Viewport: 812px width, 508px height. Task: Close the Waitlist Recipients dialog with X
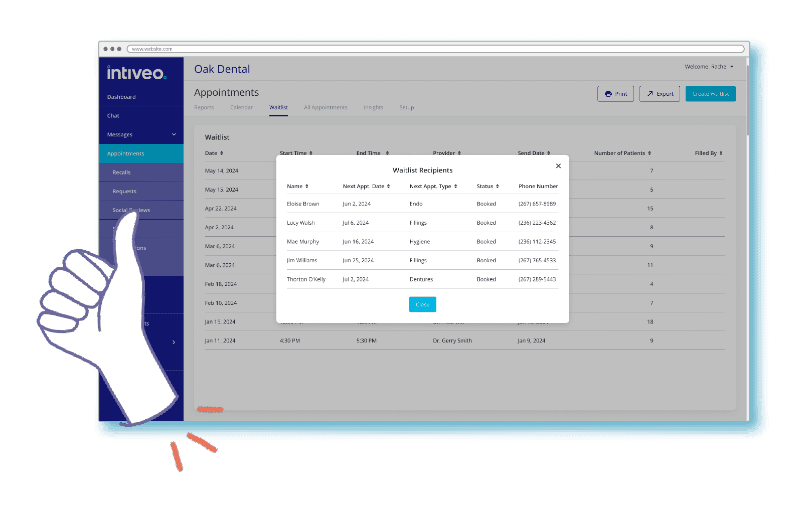[558, 166]
